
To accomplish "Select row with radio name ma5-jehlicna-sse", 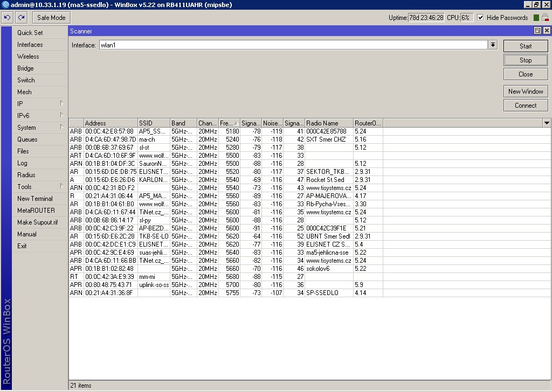I will coord(310,253).
